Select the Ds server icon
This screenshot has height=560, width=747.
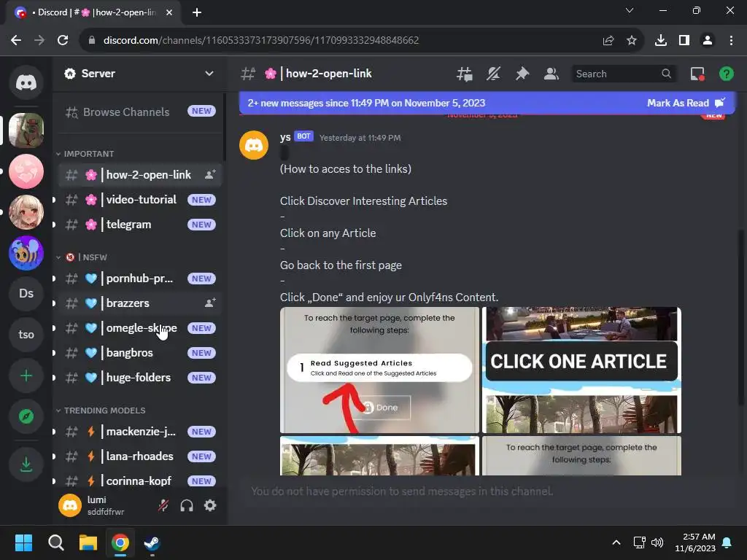(26, 293)
